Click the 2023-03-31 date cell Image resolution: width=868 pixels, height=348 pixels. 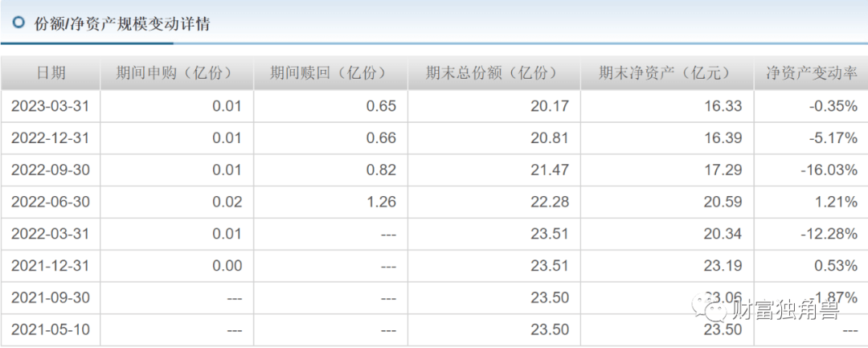coord(50,106)
